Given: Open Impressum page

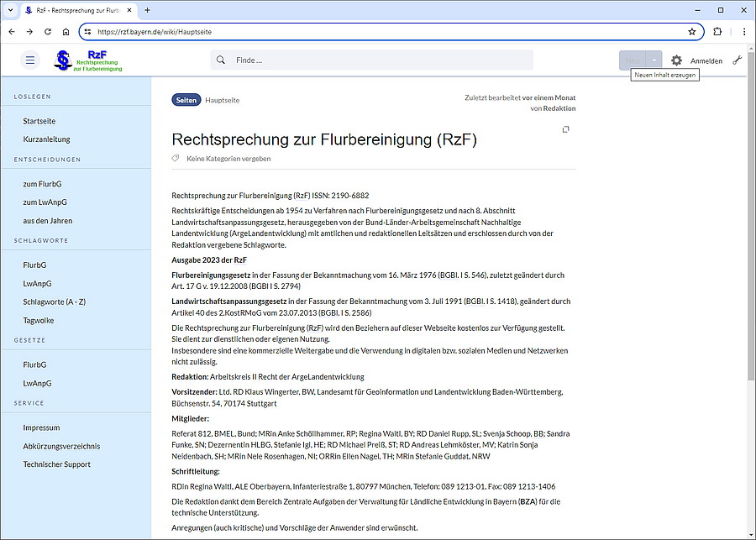Looking at the screenshot, I should (41, 427).
